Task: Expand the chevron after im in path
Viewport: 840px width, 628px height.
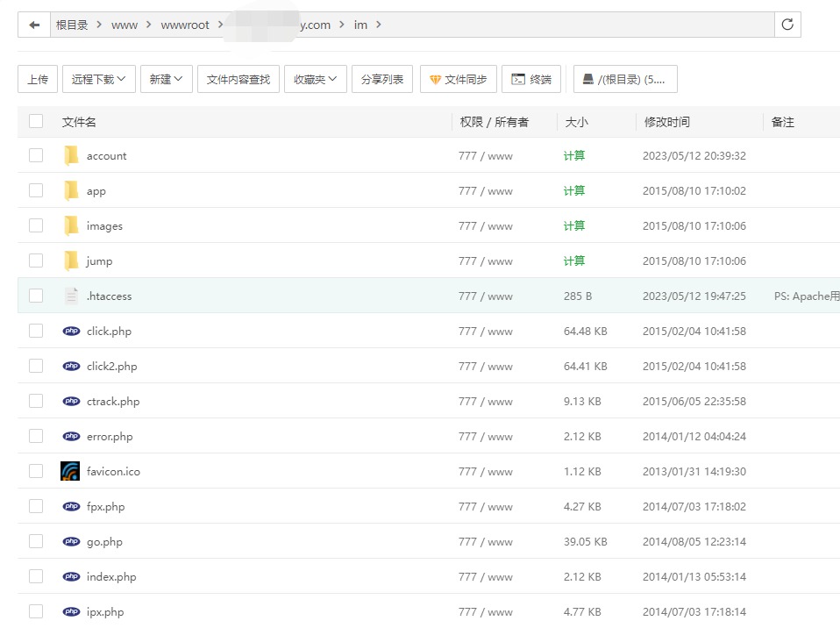Action: [x=378, y=25]
